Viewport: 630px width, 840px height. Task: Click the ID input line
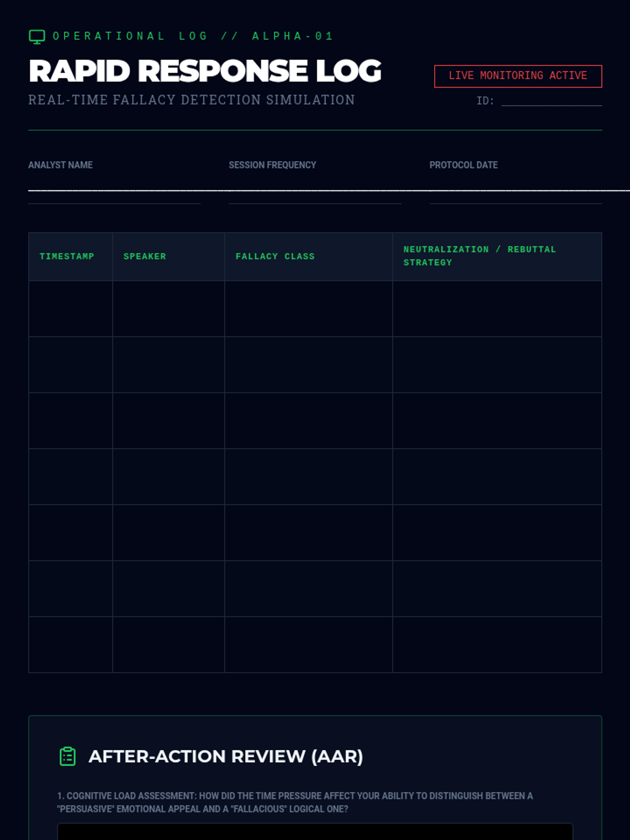point(551,100)
